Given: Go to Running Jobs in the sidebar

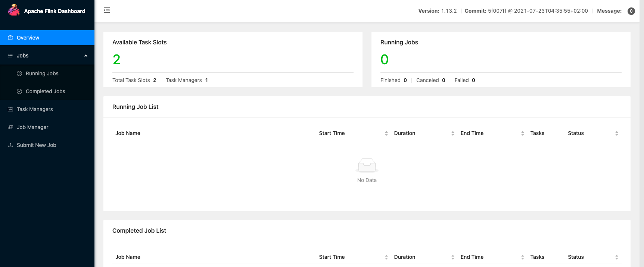Looking at the screenshot, I should (x=47, y=73).
